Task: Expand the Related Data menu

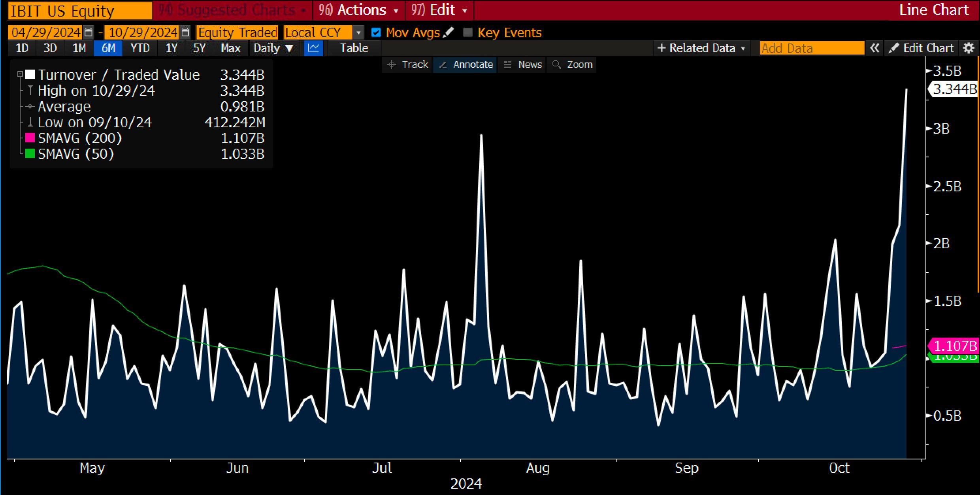Action: (x=701, y=48)
